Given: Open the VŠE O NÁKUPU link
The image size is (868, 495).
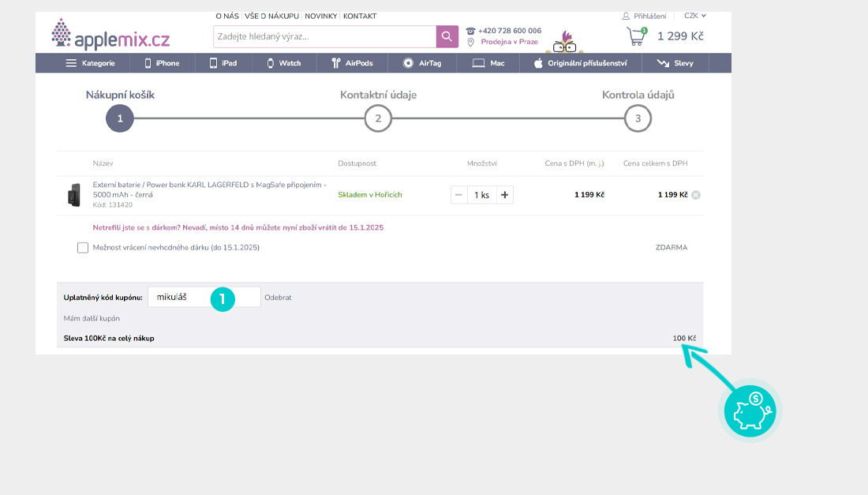Looking at the screenshot, I should point(271,16).
